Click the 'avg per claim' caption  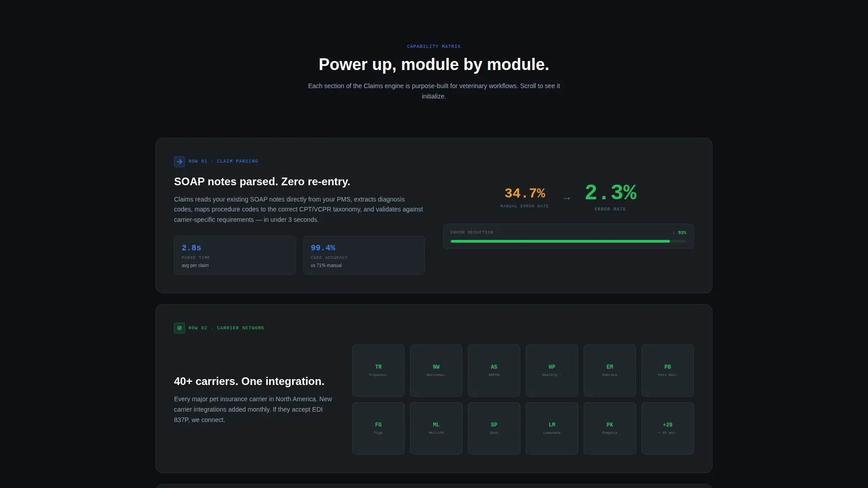[x=195, y=266]
